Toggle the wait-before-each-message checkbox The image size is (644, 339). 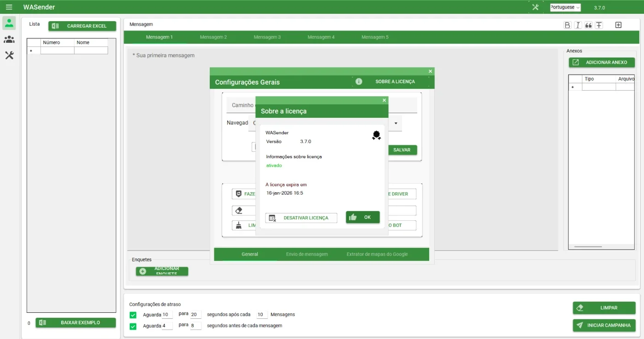pyautogui.click(x=133, y=326)
